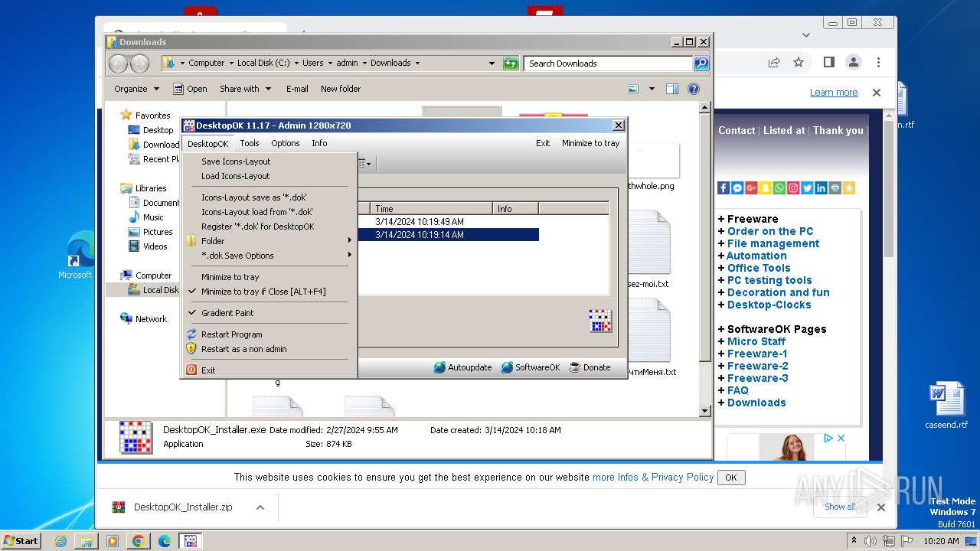
Task: Select the Minimize to tray menu entry
Action: pyautogui.click(x=230, y=277)
